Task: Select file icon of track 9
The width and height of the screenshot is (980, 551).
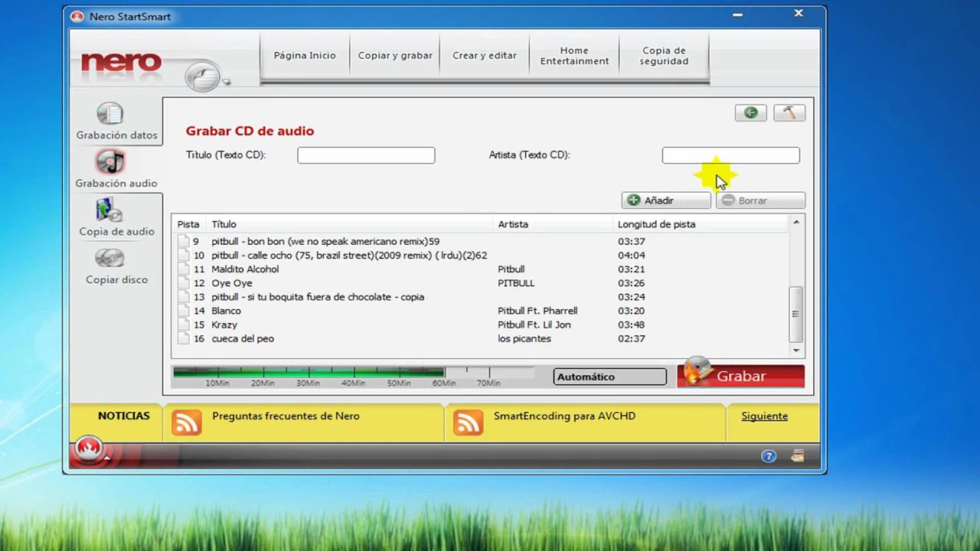Action: (x=183, y=241)
